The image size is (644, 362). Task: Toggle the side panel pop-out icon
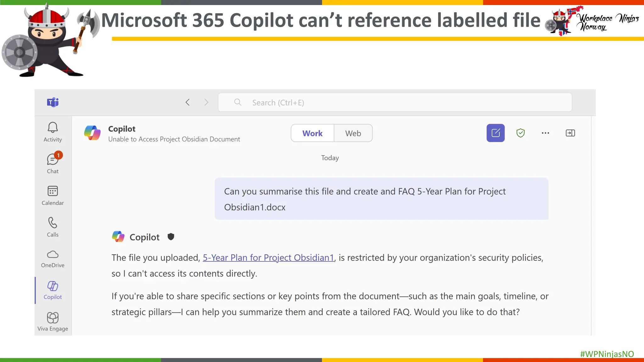tap(570, 133)
